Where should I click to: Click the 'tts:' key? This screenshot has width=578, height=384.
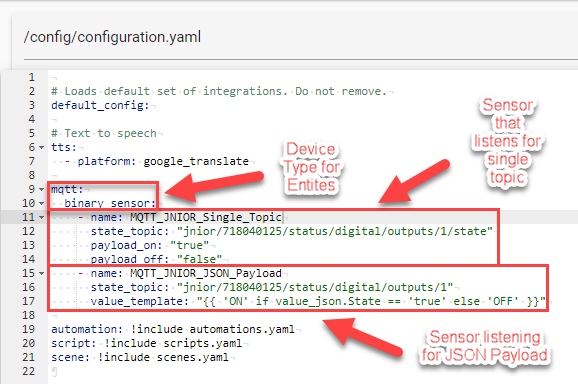pos(64,147)
